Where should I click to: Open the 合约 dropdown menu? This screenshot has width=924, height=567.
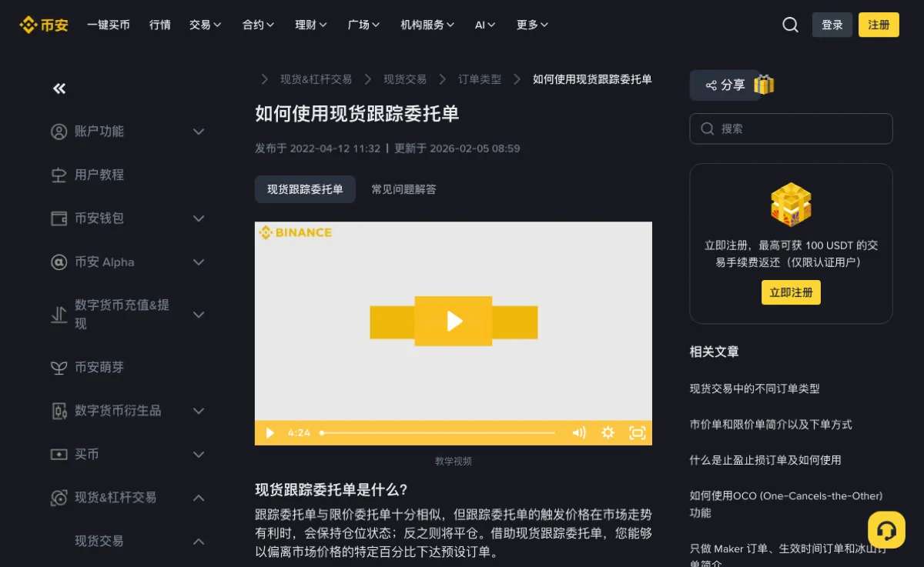259,25
